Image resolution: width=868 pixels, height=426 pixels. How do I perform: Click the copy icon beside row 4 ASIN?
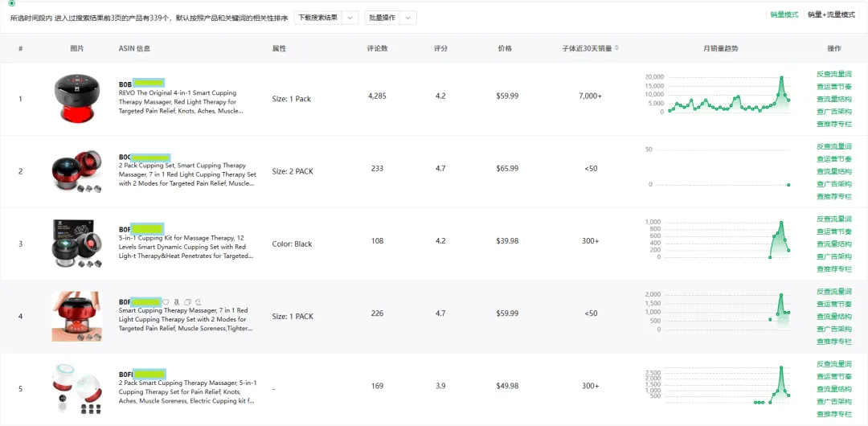pyautogui.click(x=187, y=302)
